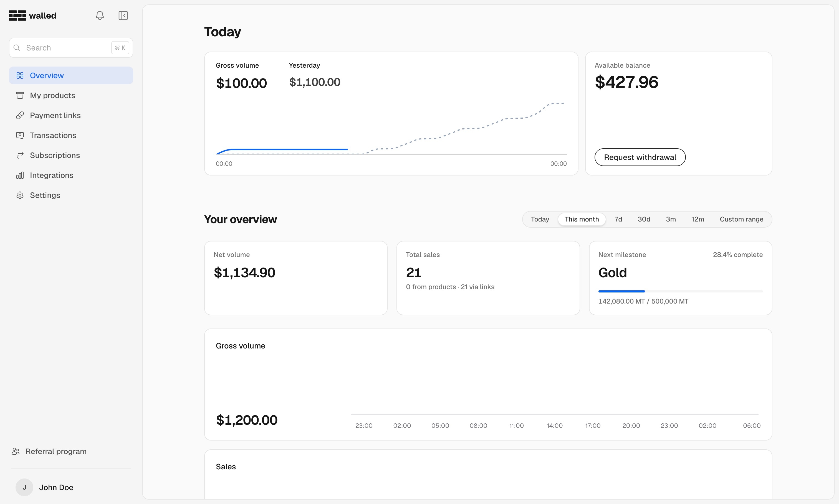This screenshot has width=839, height=504.
Task: Click the Transactions cash icon
Action: [20, 135]
